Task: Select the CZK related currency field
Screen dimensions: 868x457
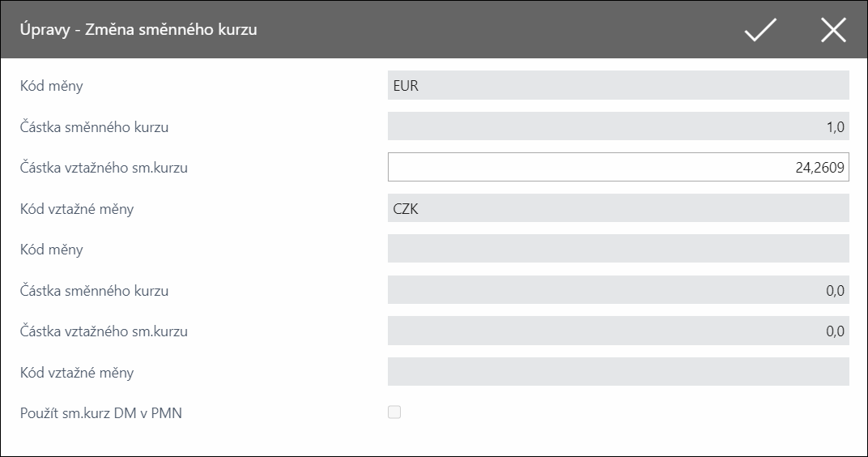Action: 619,208
